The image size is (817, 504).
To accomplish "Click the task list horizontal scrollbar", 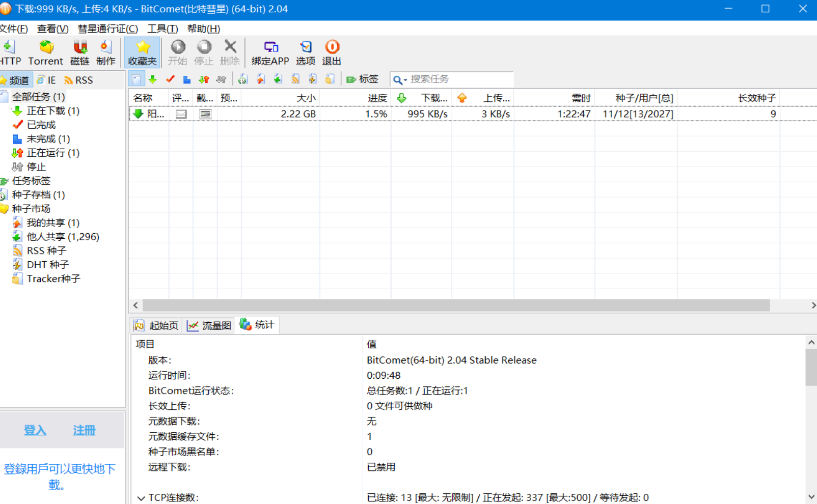I will pyautogui.click(x=456, y=305).
